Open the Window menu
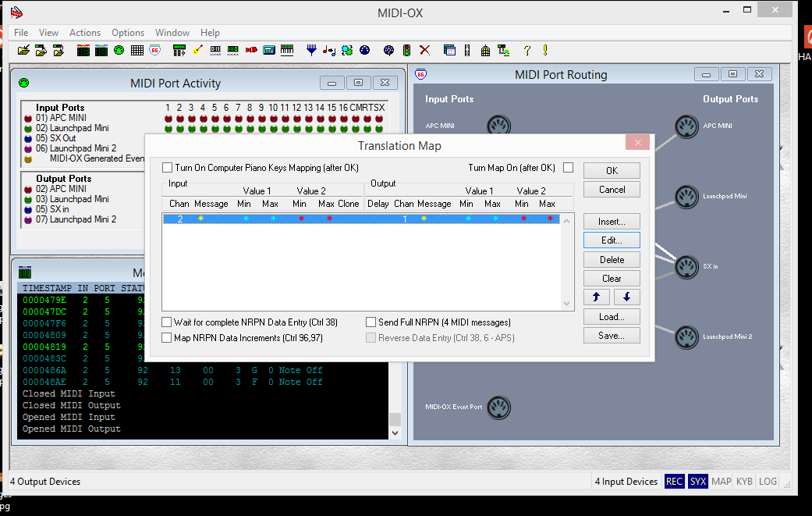The height and width of the screenshot is (516, 812). tap(172, 33)
